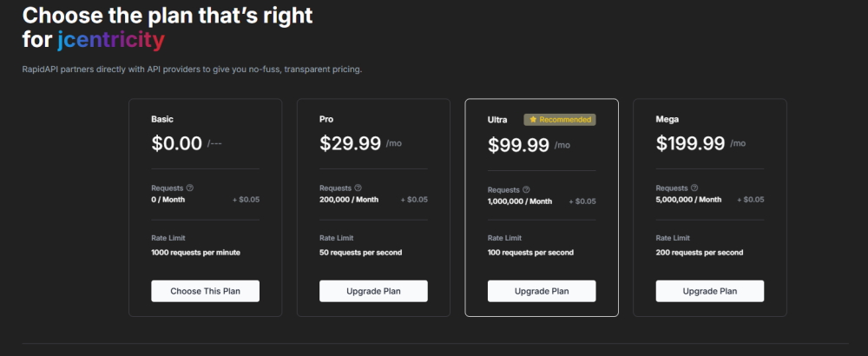Open the Requests info icon in Ultra plan

click(x=527, y=189)
